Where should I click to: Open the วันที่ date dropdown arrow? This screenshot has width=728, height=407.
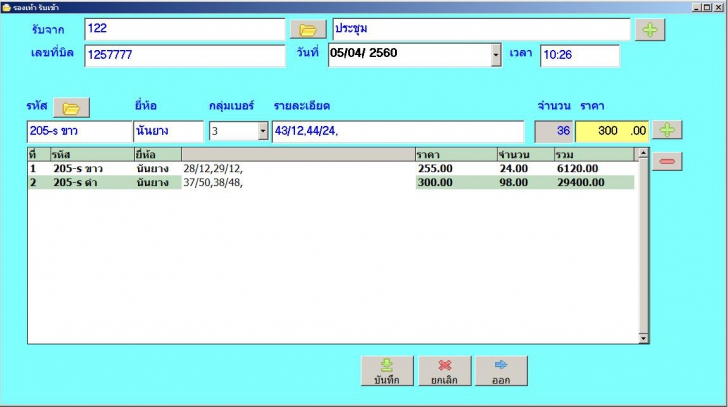pos(496,55)
